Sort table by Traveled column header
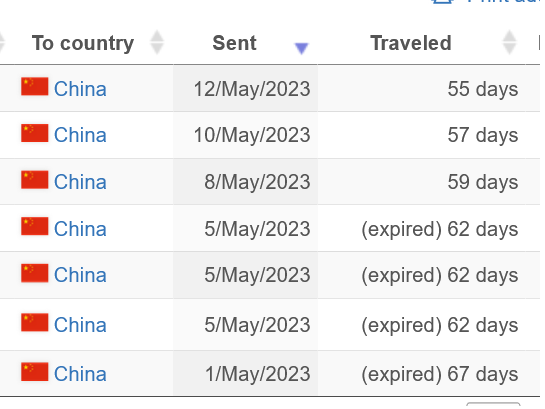This screenshot has width=545, height=409. pyautogui.click(x=411, y=43)
